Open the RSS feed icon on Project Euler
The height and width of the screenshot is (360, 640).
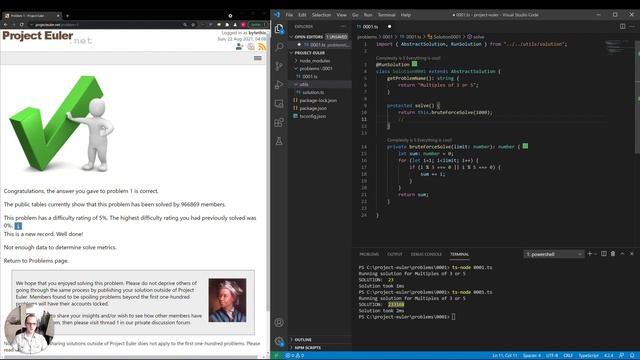click(x=262, y=47)
